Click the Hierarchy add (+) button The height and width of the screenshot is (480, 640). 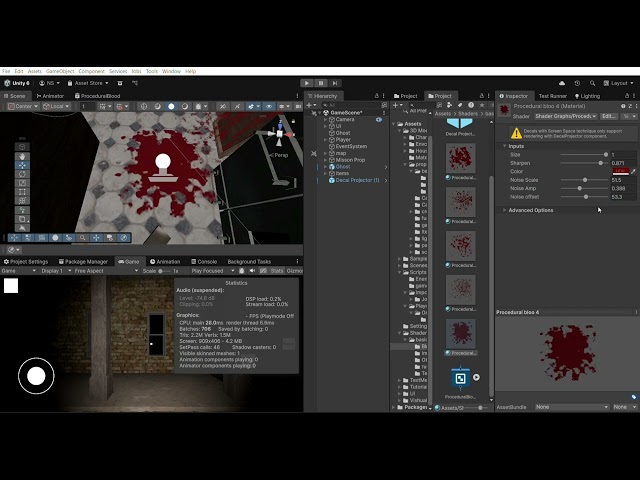click(x=311, y=105)
